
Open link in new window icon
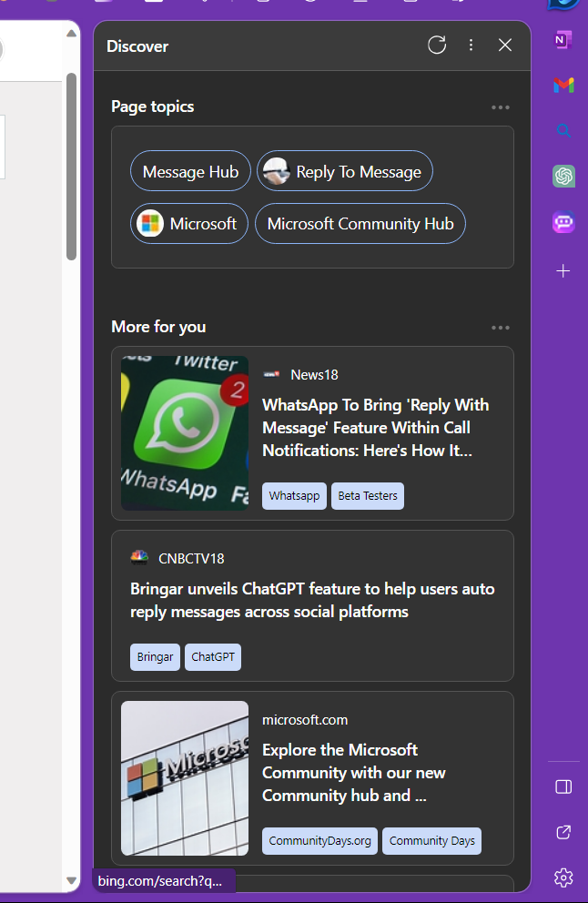[563, 832]
